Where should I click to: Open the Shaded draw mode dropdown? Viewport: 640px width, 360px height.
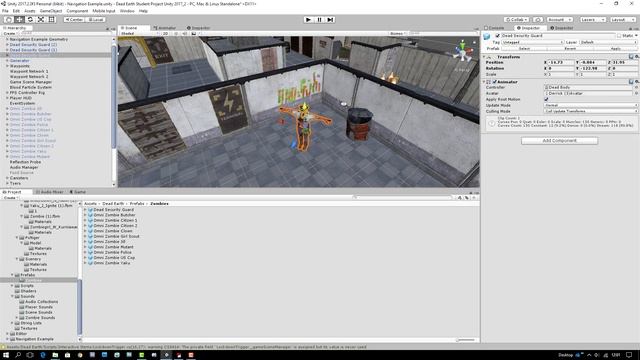[x=139, y=33]
